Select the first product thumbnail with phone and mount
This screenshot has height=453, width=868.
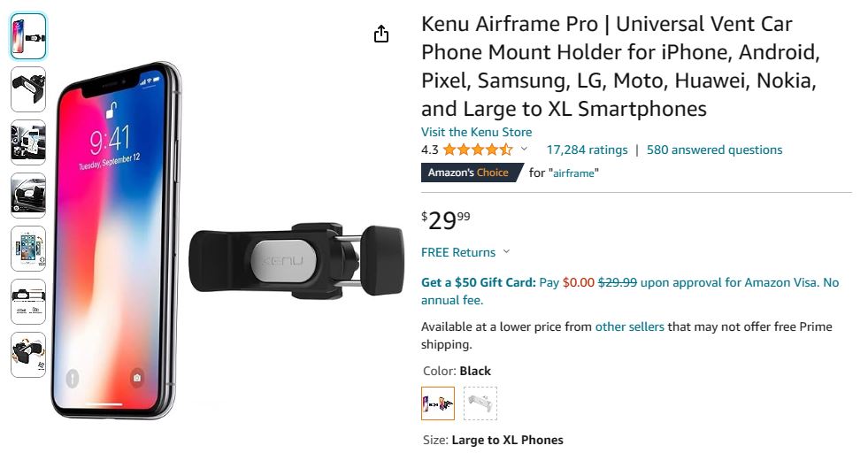point(28,37)
